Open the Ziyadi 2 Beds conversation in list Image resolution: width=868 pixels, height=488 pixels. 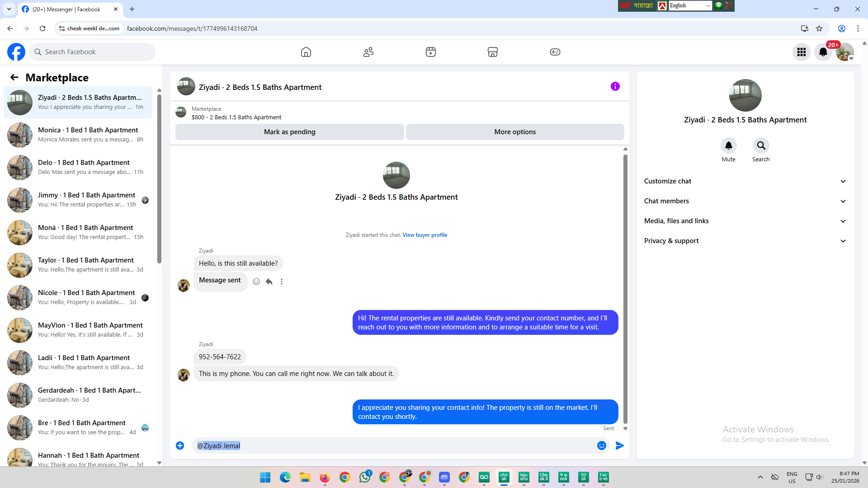pos(78,103)
